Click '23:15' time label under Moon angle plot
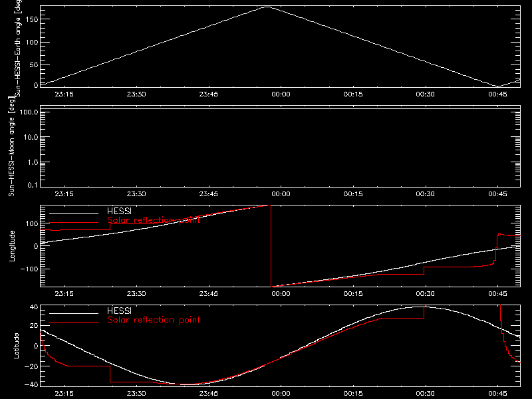This screenshot has width=532, height=399. [x=64, y=194]
